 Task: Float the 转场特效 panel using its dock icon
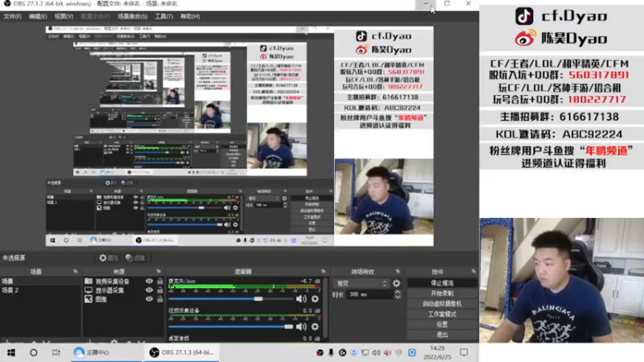[x=398, y=272]
